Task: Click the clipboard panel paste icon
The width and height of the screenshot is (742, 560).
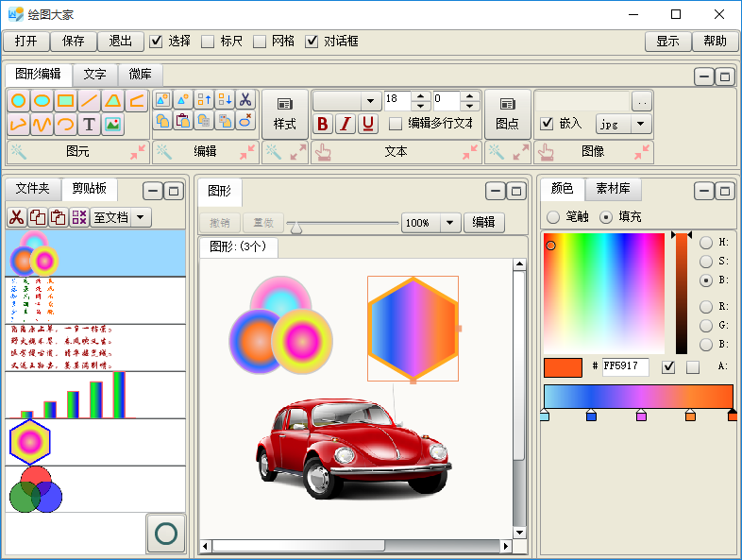Action: tap(59, 217)
